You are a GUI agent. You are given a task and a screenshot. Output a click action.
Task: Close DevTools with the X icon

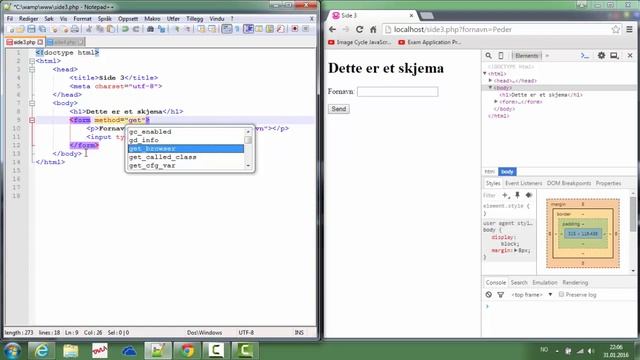click(x=630, y=56)
